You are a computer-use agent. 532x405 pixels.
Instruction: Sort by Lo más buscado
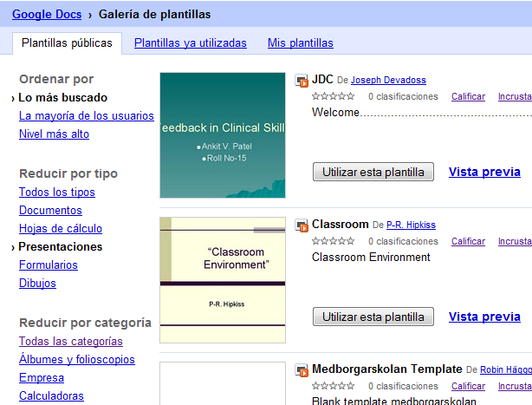(62, 98)
